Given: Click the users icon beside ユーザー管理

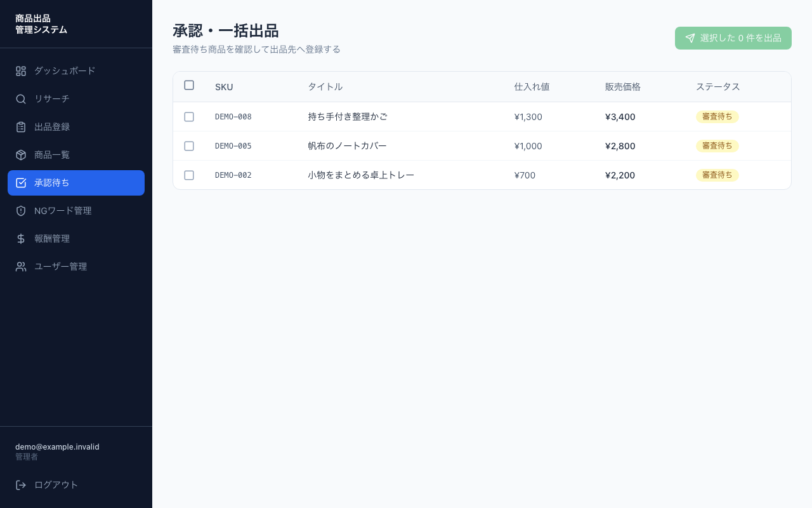Looking at the screenshot, I should click(x=21, y=267).
